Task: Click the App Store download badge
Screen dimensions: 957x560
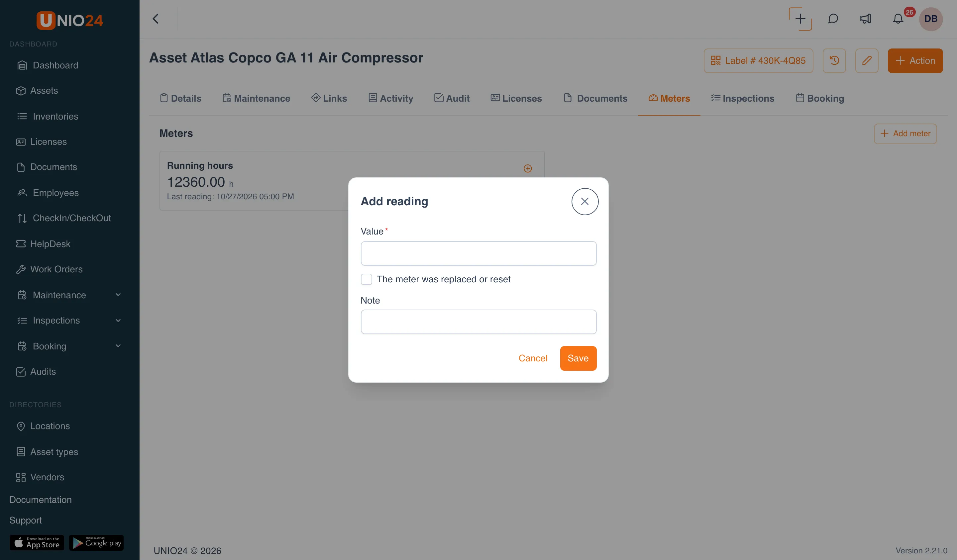Action: [37, 543]
